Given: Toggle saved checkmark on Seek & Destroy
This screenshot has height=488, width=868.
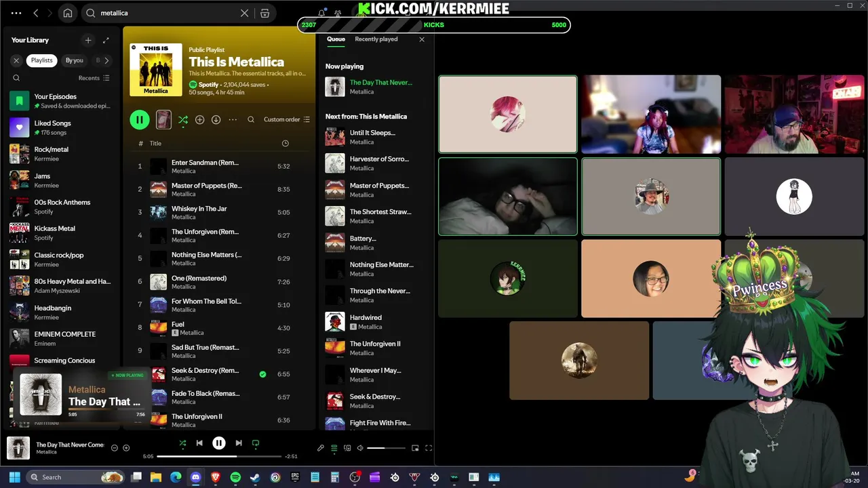Looking at the screenshot, I should (x=262, y=374).
